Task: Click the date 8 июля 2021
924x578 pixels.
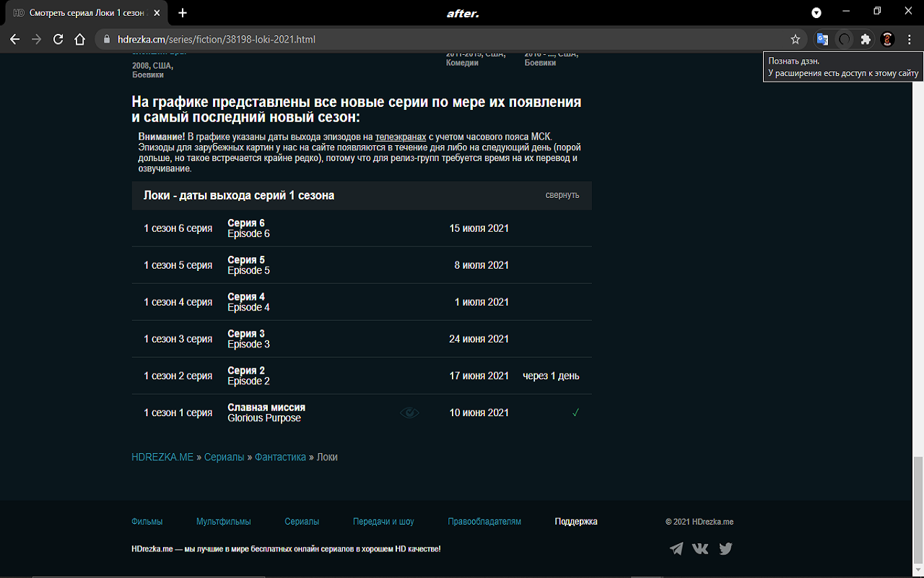Action: 481,265
